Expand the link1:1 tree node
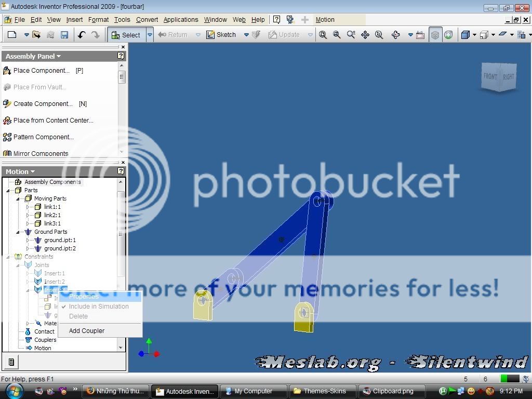The height and width of the screenshot is (399, 532). (28, 207)
